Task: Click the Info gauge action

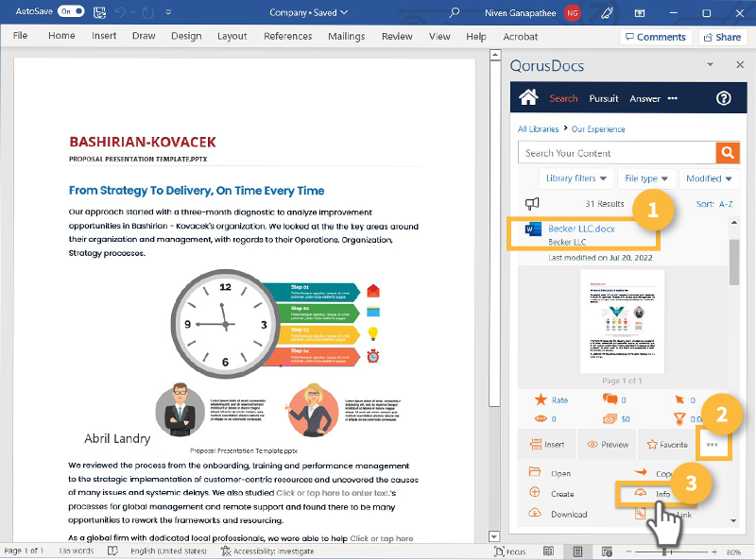Action: coord(652,494)
